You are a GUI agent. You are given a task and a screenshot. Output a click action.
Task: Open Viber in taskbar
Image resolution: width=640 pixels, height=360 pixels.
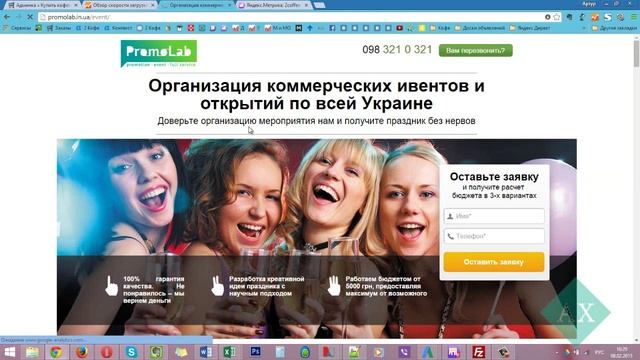tap(404, 352)
